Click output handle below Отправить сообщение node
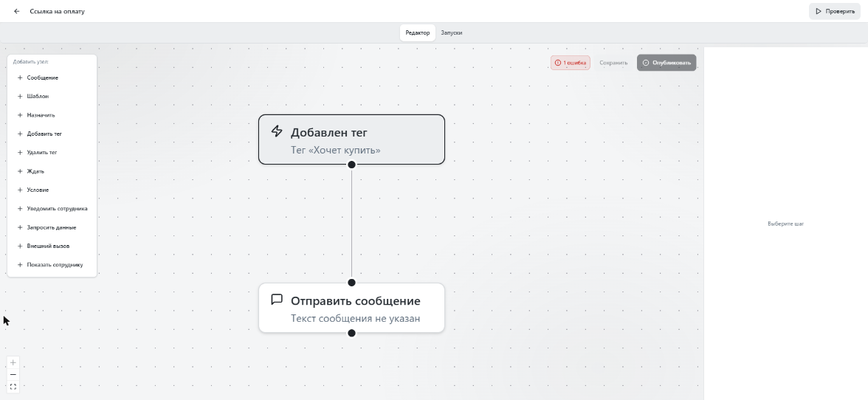 [x=351, y=333]
